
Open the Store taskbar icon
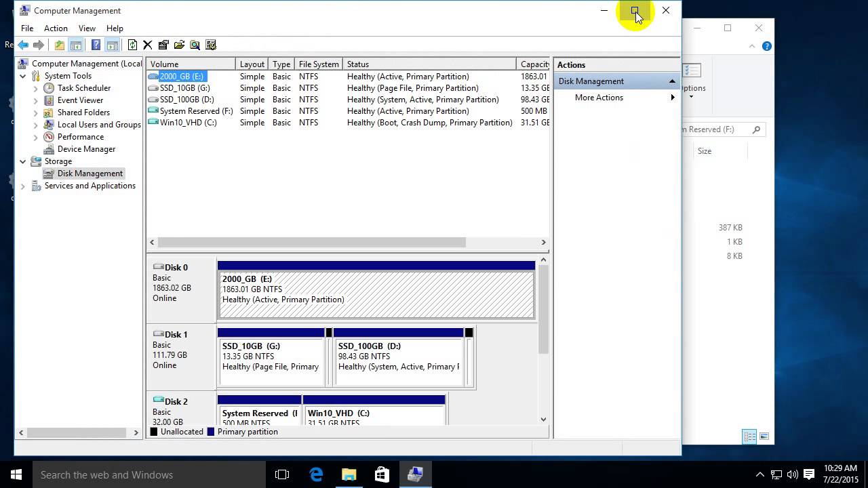[382, 474]
